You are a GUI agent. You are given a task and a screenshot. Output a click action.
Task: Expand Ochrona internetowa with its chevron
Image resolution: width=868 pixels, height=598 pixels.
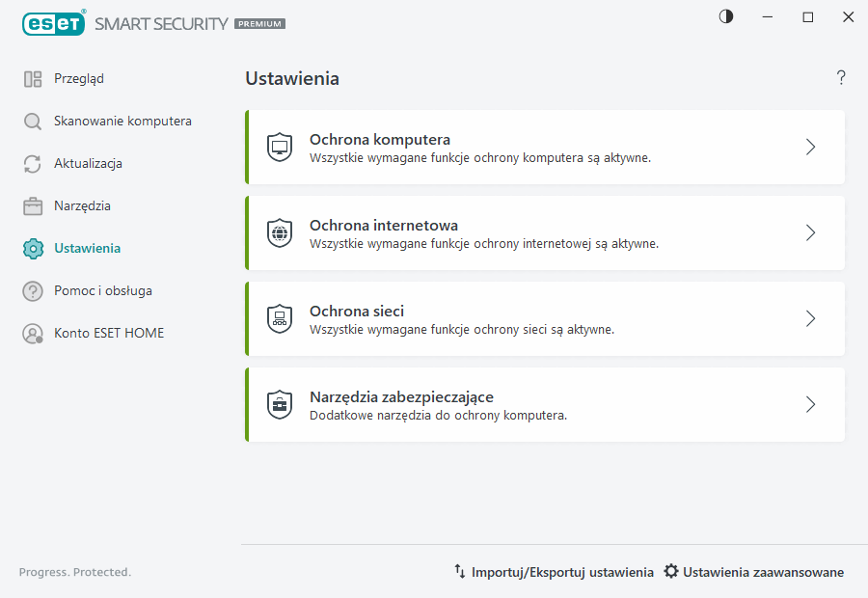[810, 232]
